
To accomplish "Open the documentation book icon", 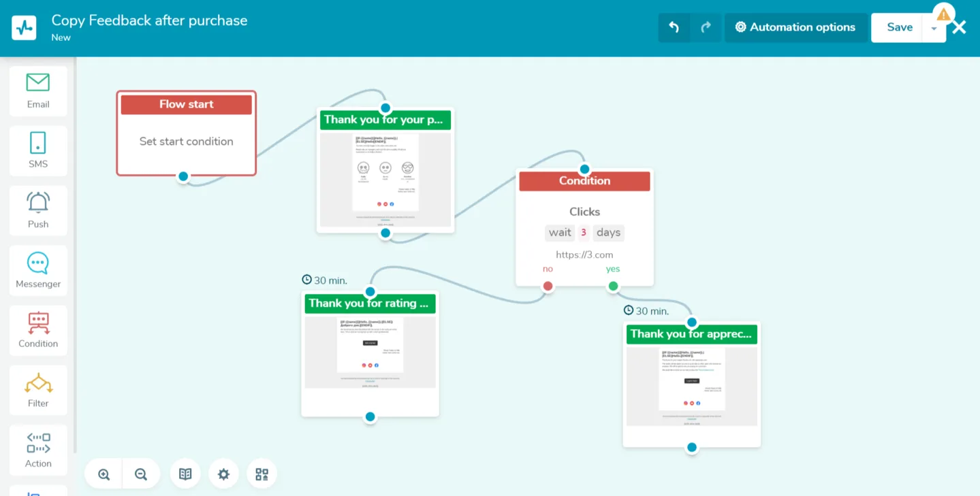I will tap(185, 474).
